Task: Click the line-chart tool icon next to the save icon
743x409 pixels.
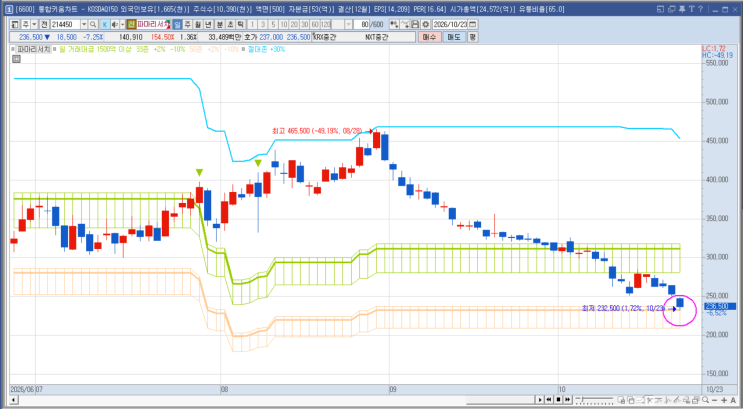Action: (x=405, y=24)
